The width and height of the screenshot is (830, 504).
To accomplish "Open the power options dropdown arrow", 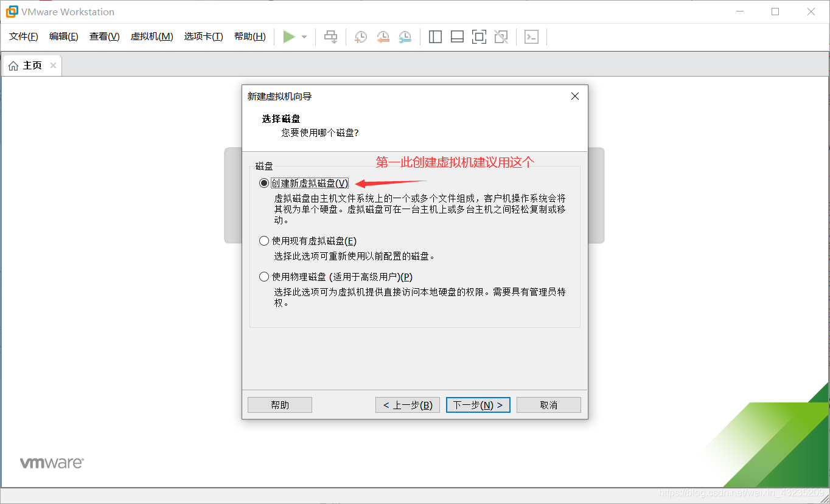I will pos(304,37).
